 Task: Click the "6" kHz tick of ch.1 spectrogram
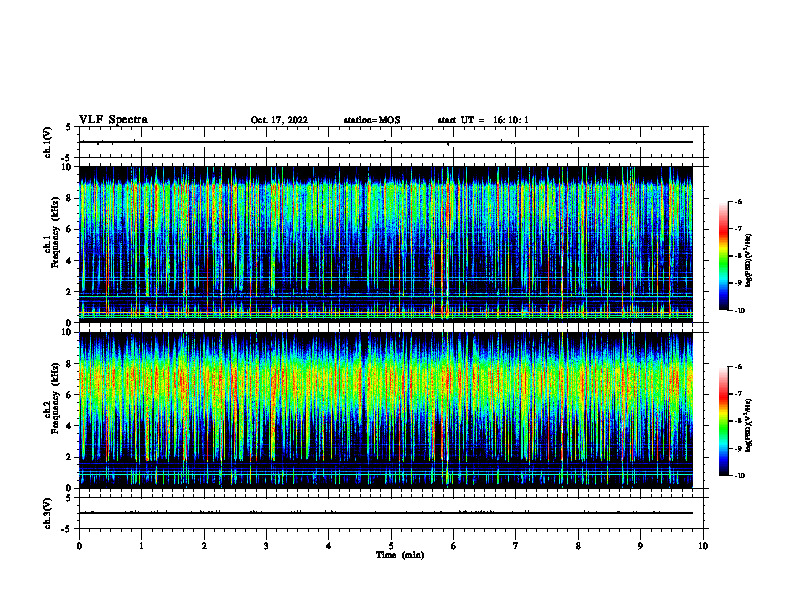tap(70, 229)
